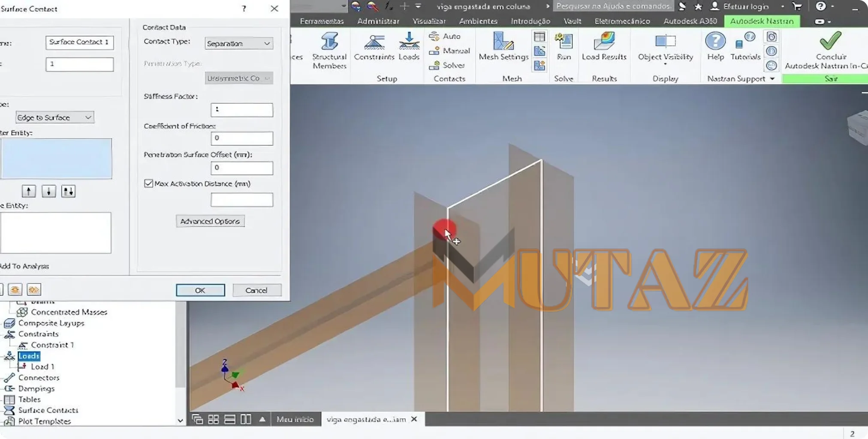Open Ferramentas ribbon tab

point(322,21)
